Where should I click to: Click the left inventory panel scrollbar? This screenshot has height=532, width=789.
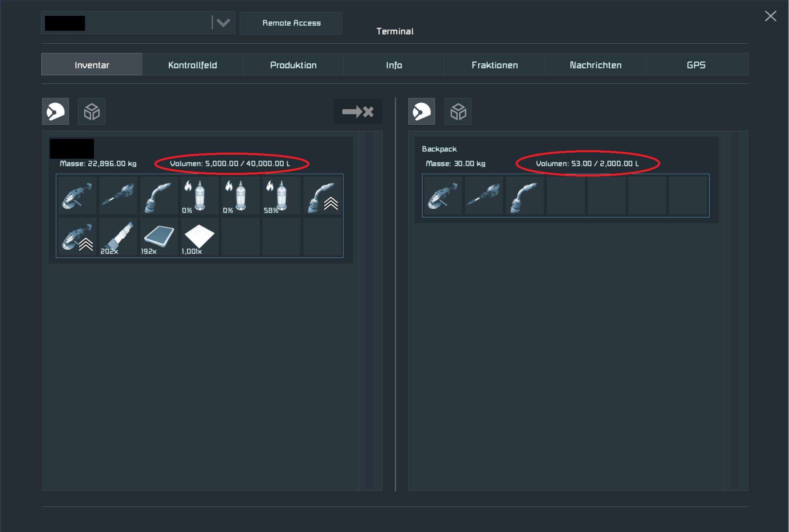coord(371,310)
